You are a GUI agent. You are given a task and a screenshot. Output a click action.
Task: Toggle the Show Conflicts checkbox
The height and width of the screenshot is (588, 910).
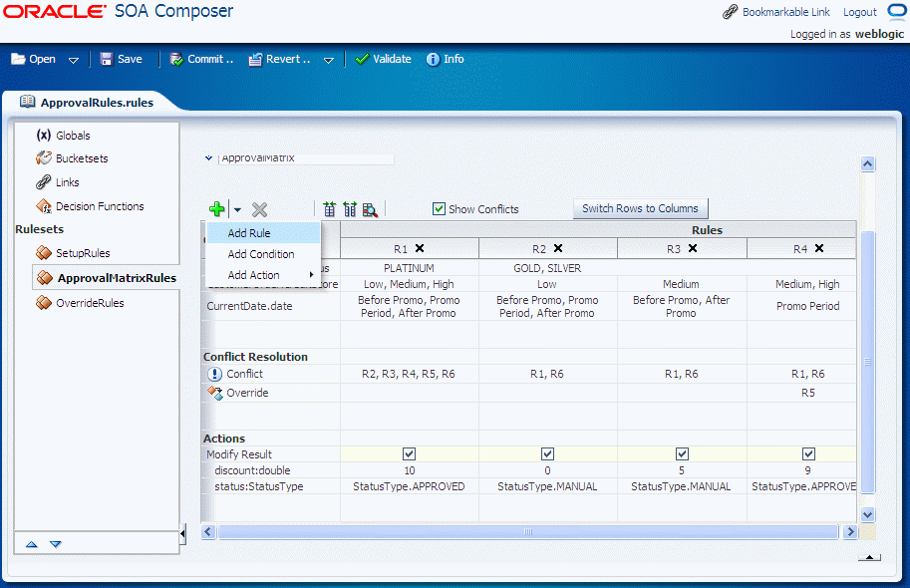[x=439, y=209]
